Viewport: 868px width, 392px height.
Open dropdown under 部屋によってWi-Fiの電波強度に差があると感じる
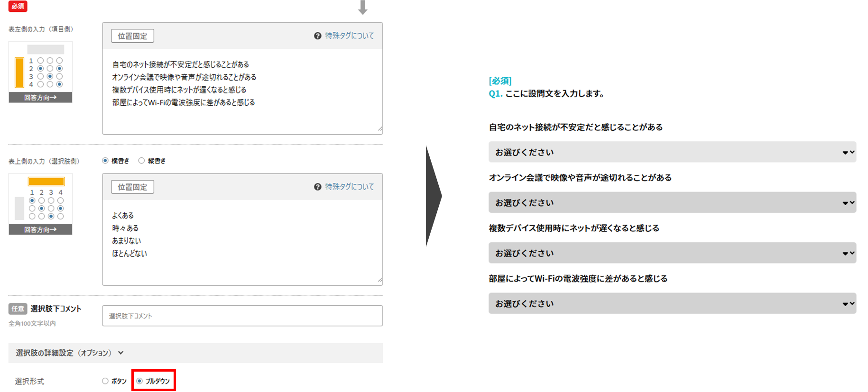pos(672,303)
